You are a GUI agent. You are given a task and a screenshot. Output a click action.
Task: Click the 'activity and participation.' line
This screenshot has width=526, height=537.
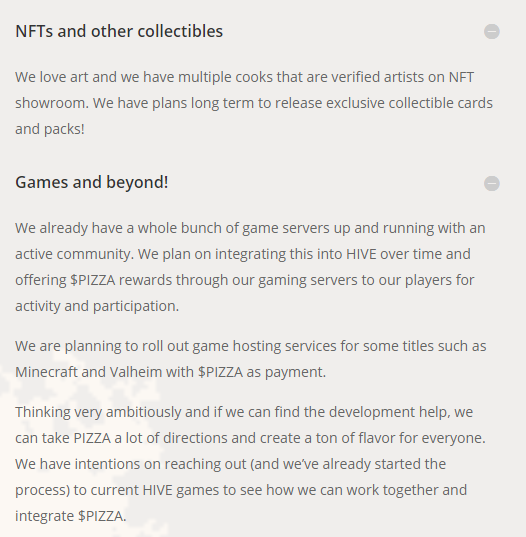(97, 306)
